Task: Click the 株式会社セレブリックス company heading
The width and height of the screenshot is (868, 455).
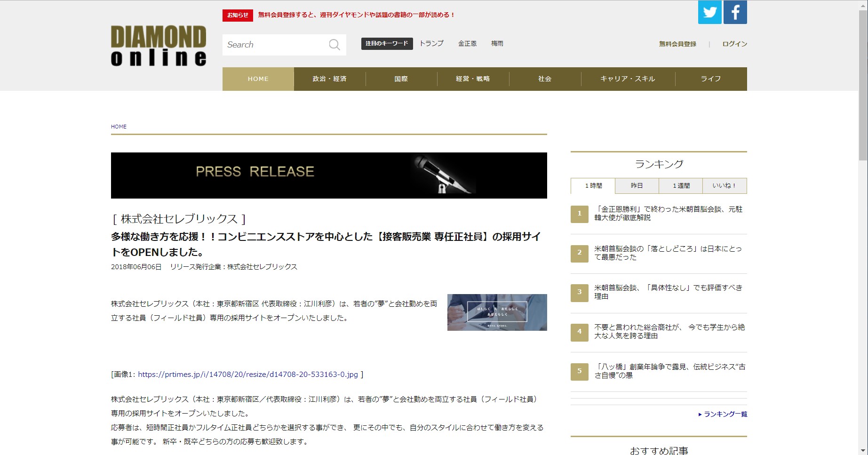Action: point(179,219)
